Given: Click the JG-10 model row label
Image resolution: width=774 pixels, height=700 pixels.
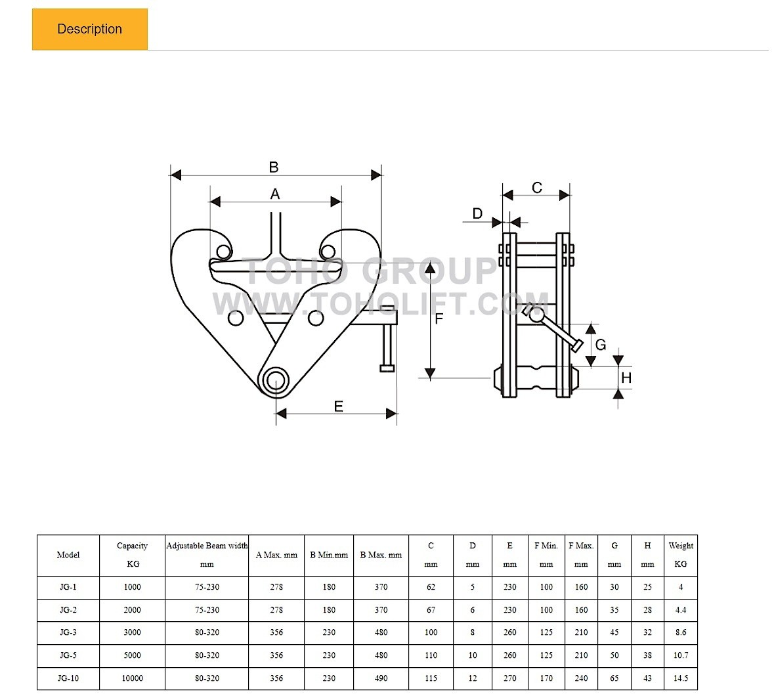Looking at the screenshot, I should pos(68,678).
